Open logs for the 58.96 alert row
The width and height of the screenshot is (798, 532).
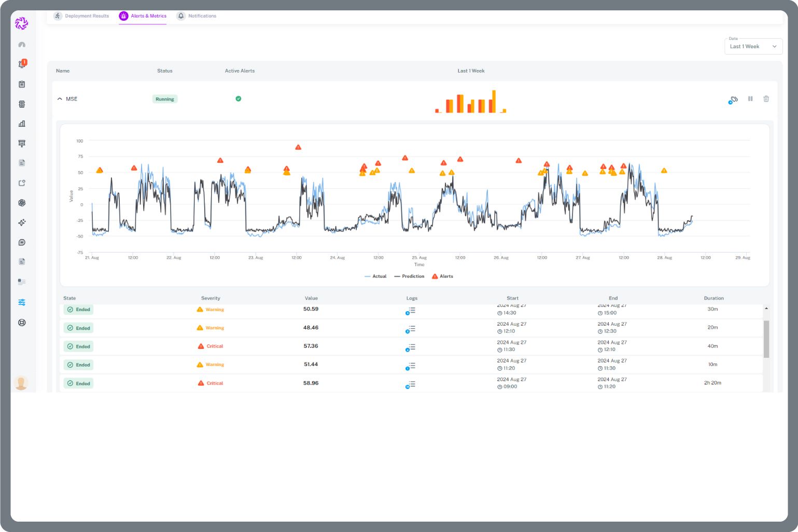pyautogui.click(x=411, y=385)
